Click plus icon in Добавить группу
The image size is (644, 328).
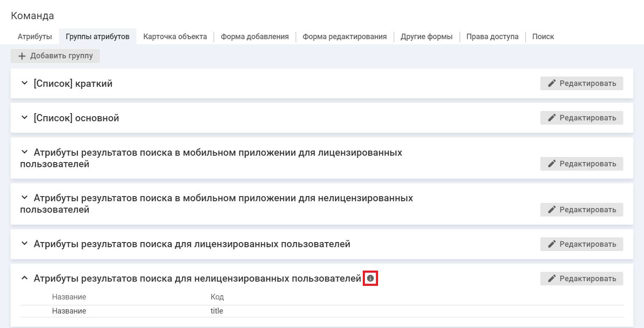click(22, 56)
